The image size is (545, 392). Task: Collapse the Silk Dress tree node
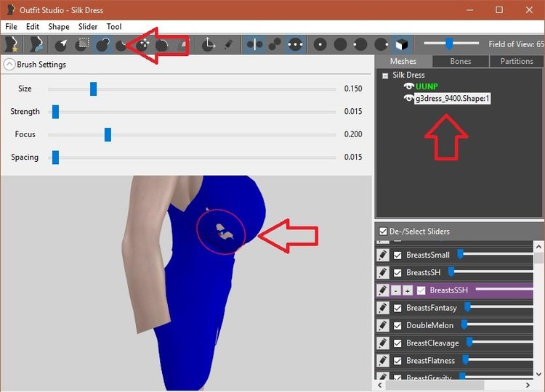point(385,75)
